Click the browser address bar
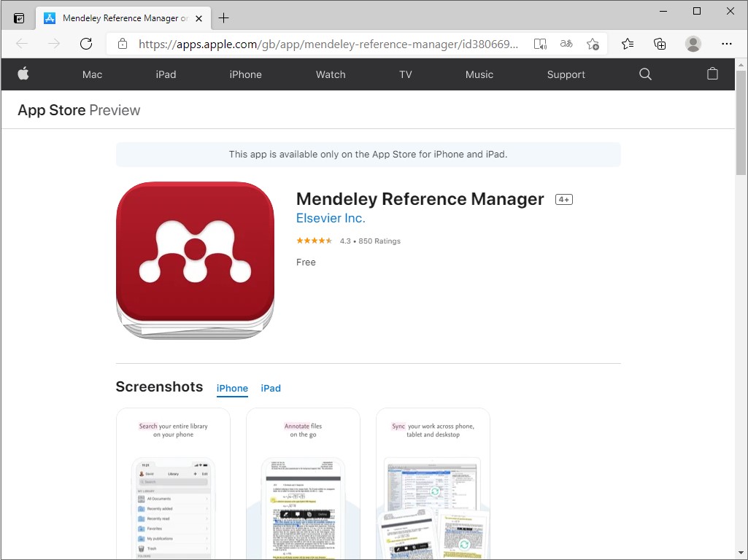The width and height of the screenshot is (748, 560). pos(328,44)
